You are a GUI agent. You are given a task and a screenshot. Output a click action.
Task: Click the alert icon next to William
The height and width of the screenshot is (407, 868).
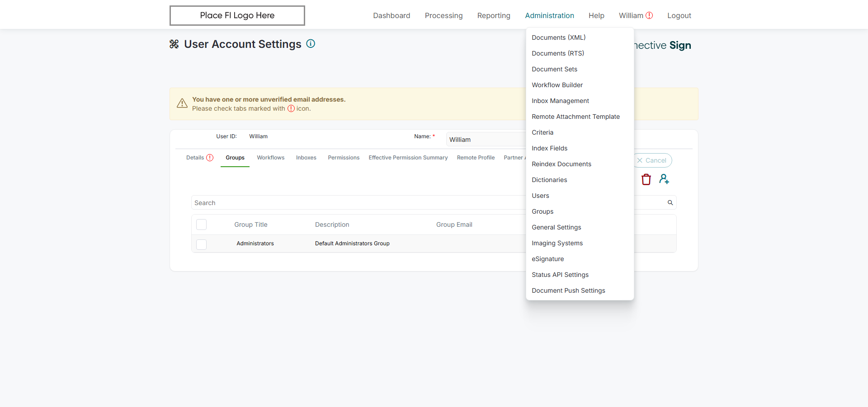coord(649,15)
